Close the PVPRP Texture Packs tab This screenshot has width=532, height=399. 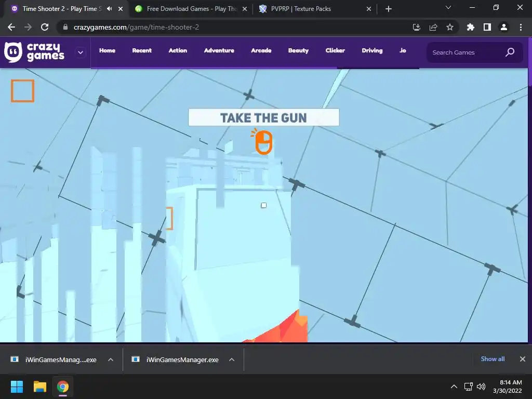[x=369, y=9]
